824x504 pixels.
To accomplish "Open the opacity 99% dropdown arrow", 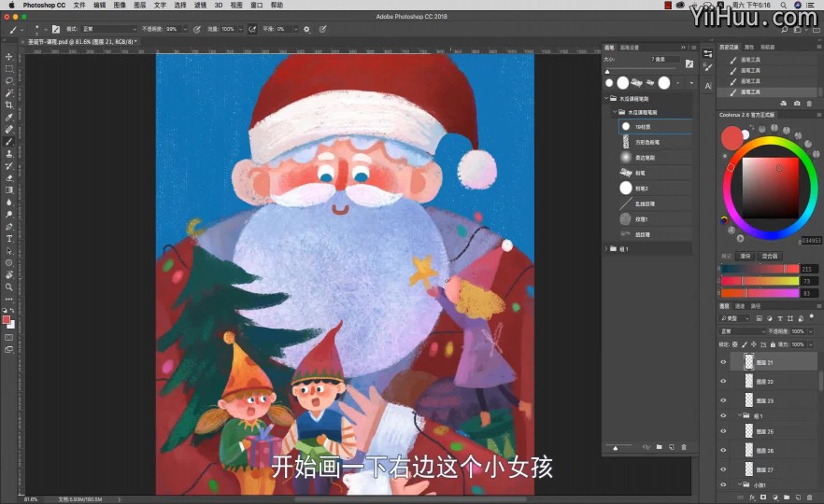I will 185,30.
